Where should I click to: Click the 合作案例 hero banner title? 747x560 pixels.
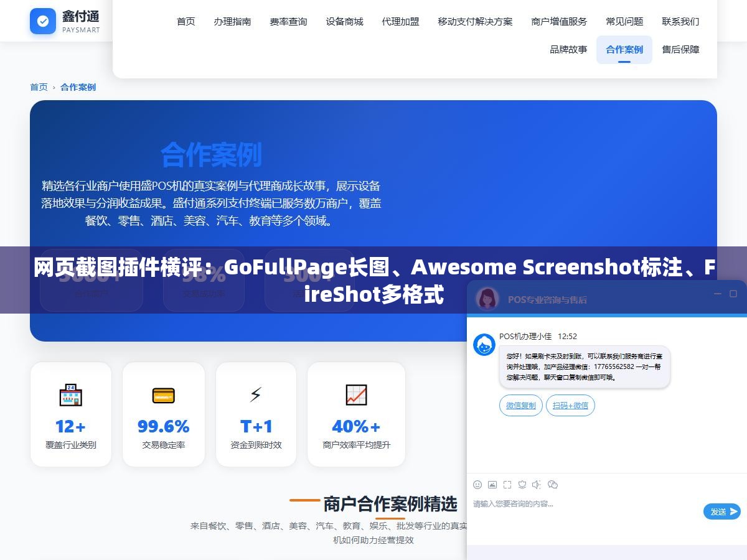pos(211,154)
